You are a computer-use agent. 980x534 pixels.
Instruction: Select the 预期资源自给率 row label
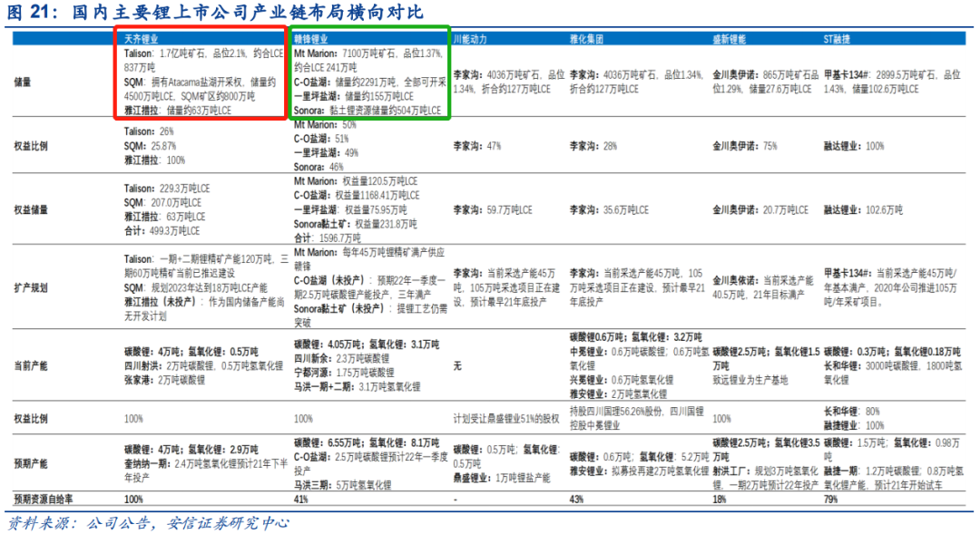pyautogui.click(x=44, y=499)
